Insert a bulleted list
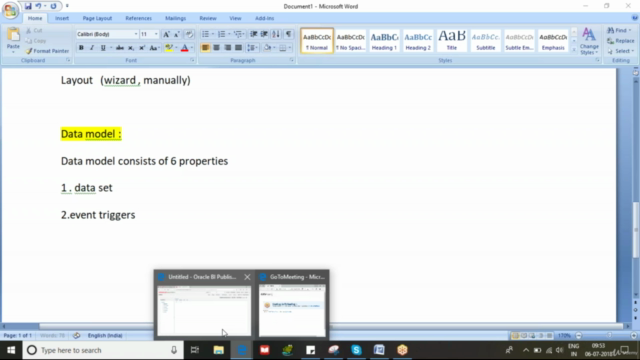640x360 pixels. tap(205, 34)
